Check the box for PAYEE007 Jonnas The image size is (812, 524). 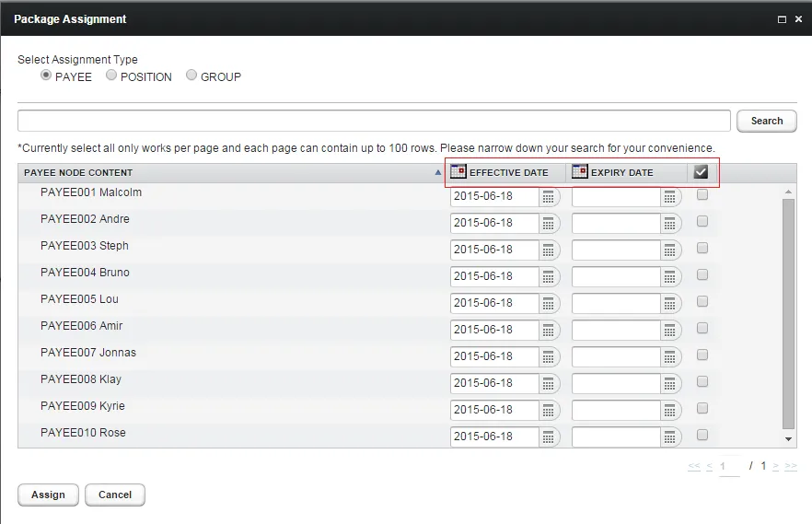pyautogui.click(x=702, y=355)
